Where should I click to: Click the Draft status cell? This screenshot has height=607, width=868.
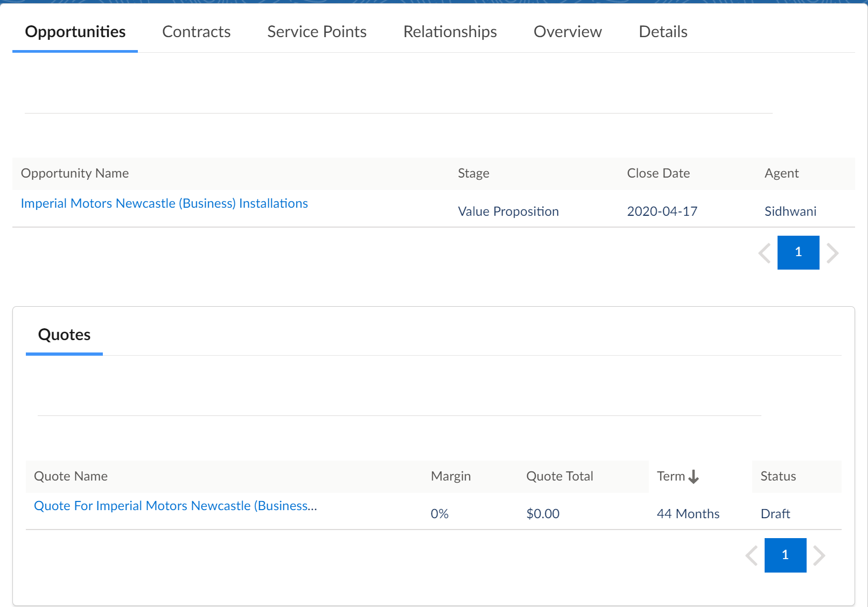(x=775, y=514)
